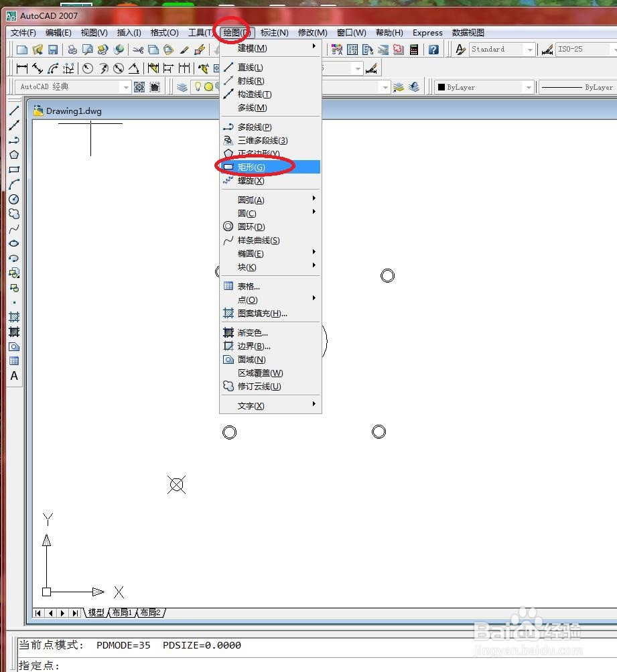Image resolution: width=617 pixels, height=672 pixels.
Task: Open the layer list dropdown arrow
Action: 385,87
